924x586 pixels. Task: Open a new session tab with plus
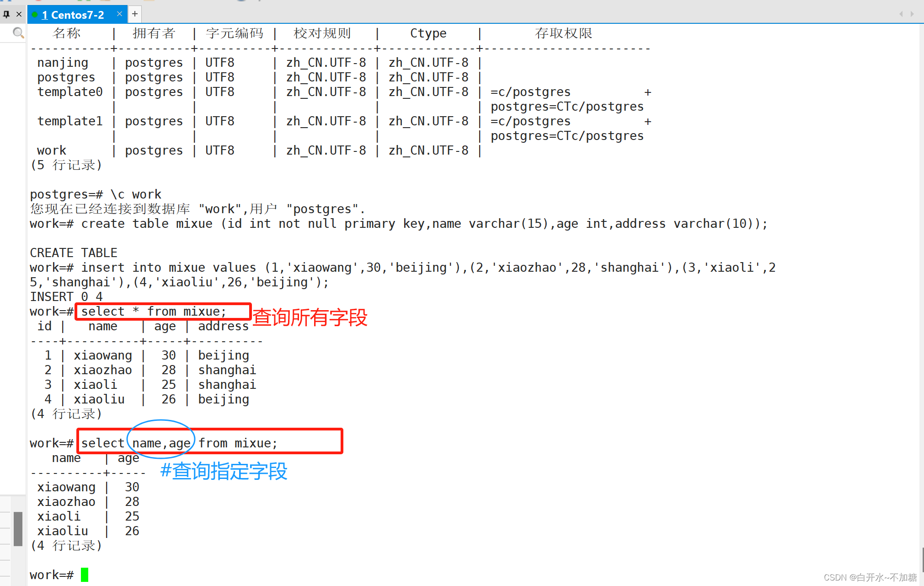point(135,14)
